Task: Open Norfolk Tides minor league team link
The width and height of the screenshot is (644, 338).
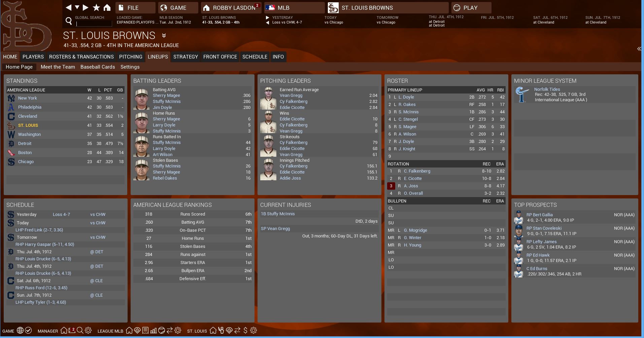Action: (547, 89)
